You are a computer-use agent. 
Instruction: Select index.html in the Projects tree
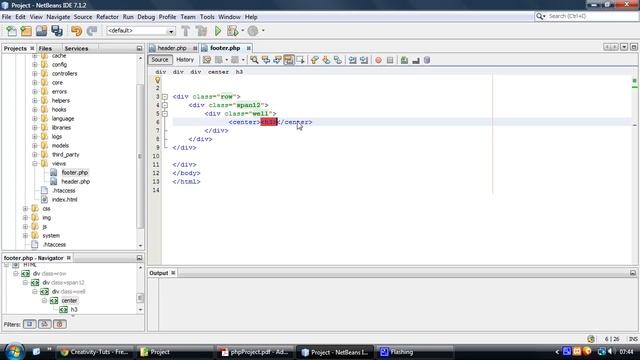64,199
